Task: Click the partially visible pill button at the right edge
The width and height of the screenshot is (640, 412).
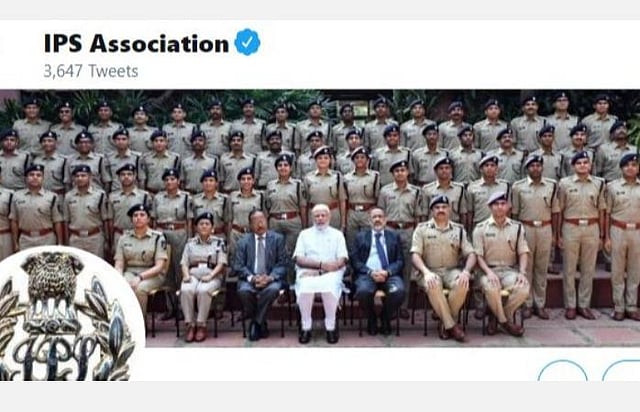Action: [621, 371]
